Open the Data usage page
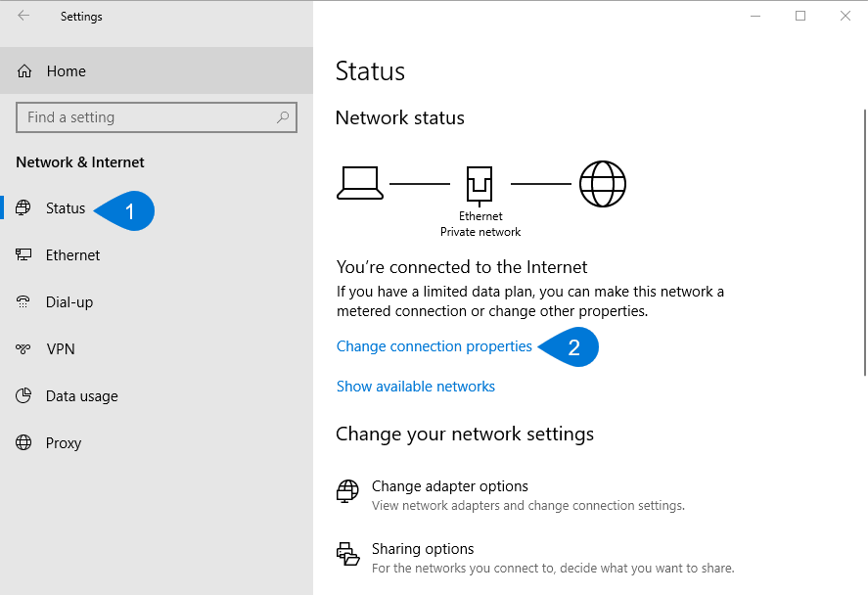Image resolution: width=868 pixels, height=595 pixels. pyautogui.click(x=81, y=396)
